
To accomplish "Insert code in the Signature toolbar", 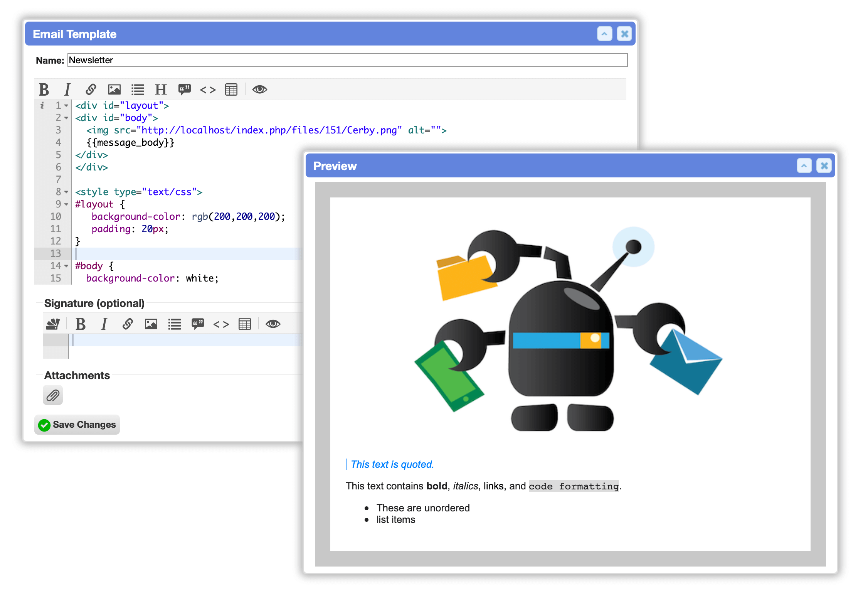I will pos(221,324).
